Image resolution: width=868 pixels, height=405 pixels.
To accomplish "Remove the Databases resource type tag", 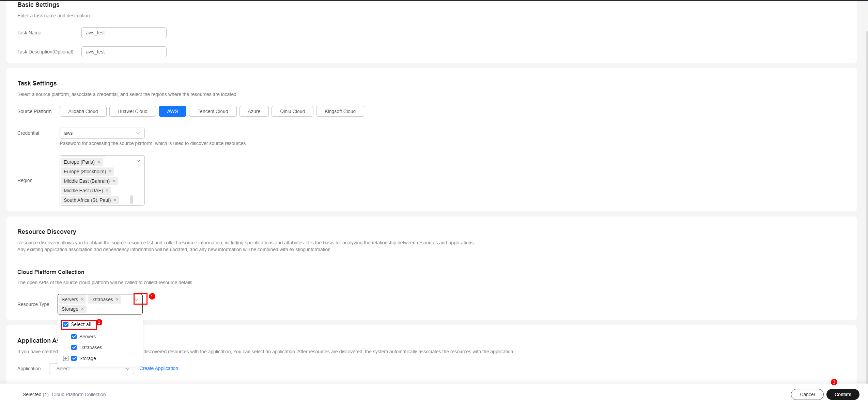I will [117, 299].
